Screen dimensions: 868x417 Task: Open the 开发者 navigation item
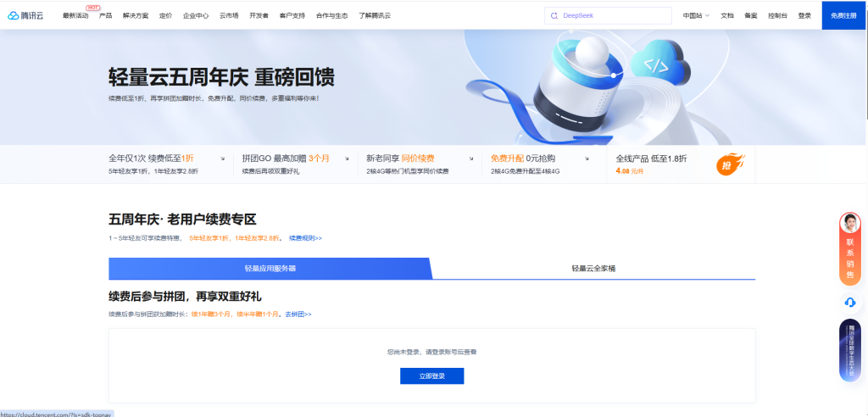[x=259, y=15]
